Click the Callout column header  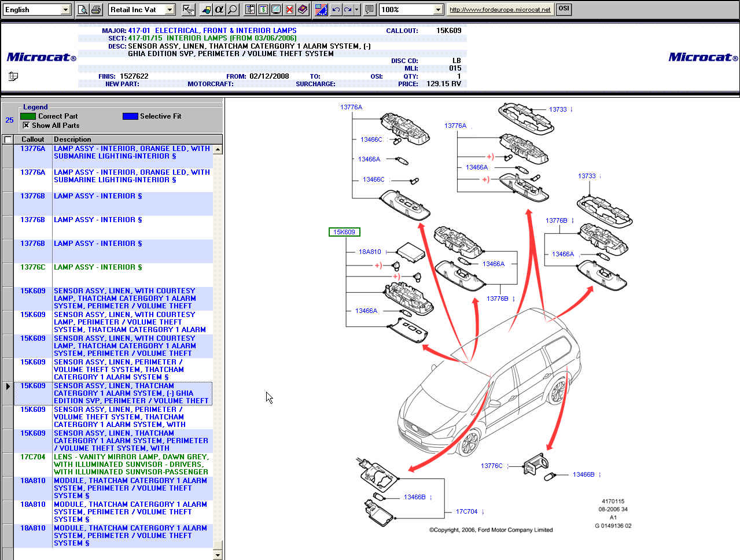[x=33, y=139]
